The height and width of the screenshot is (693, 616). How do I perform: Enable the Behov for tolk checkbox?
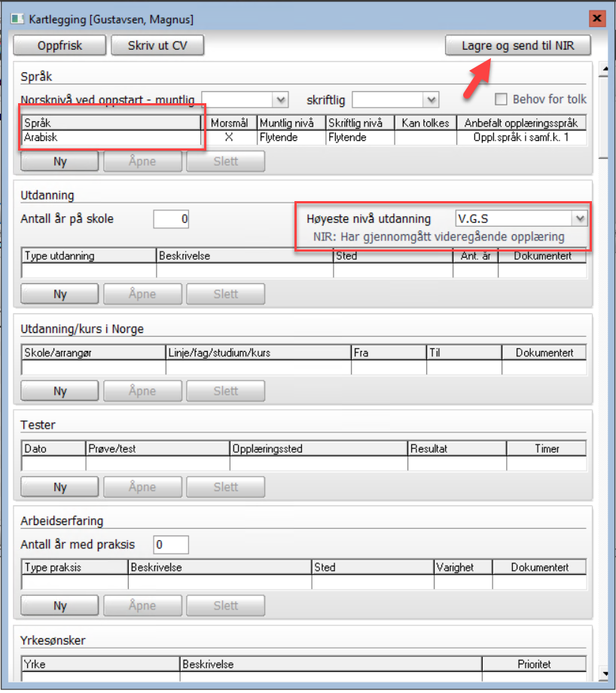[x=501, y=99]
